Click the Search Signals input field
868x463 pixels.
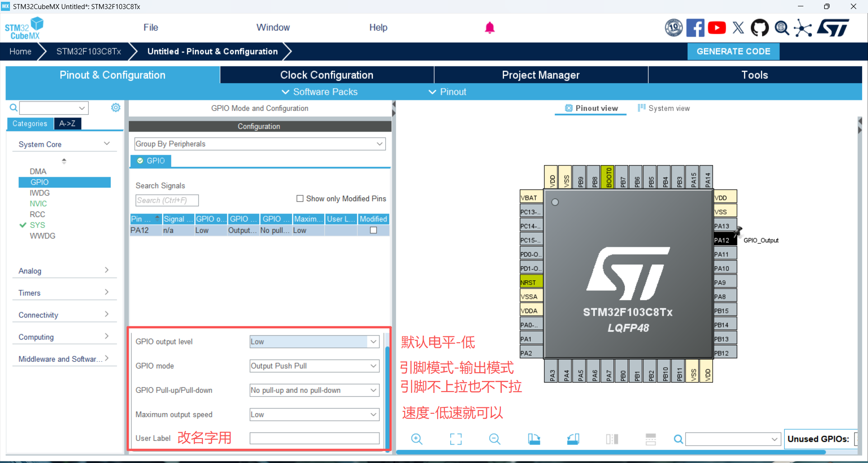click(x=167, y=200)
